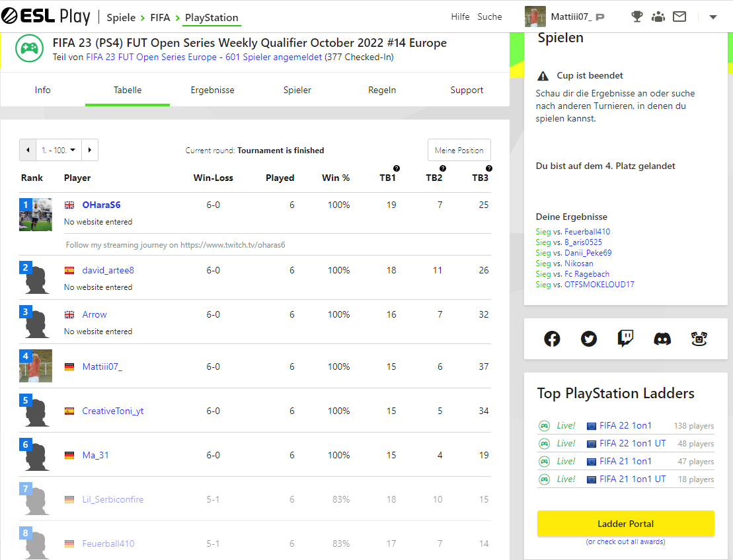733x560 pixels.
Task: Open Mattiii07_ link in ranking table
Action: tap(102, 367)
